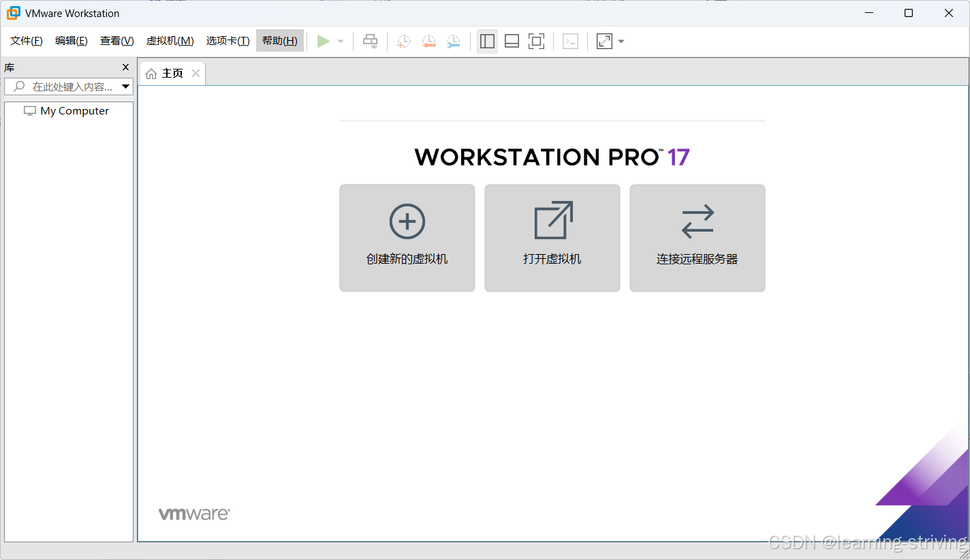Open the 选项卡(T) menu
This screenshot has width=970, height=560.
click(x=228, y=41)
